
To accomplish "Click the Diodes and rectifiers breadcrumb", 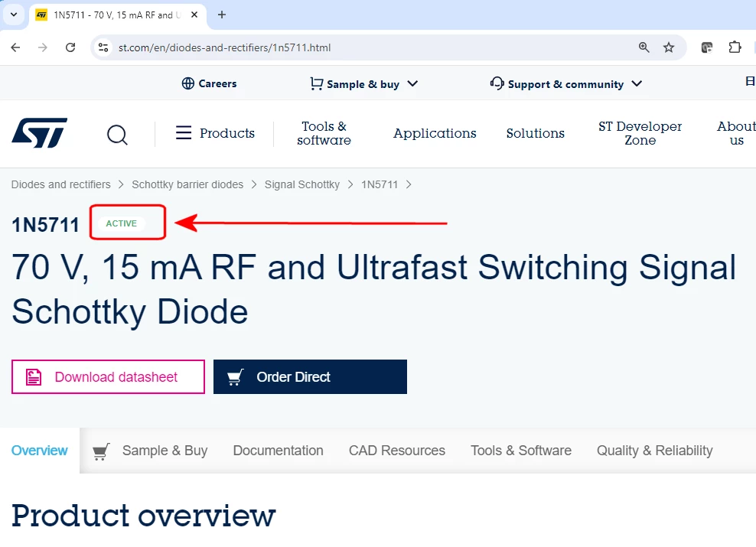I will point(60,184).
